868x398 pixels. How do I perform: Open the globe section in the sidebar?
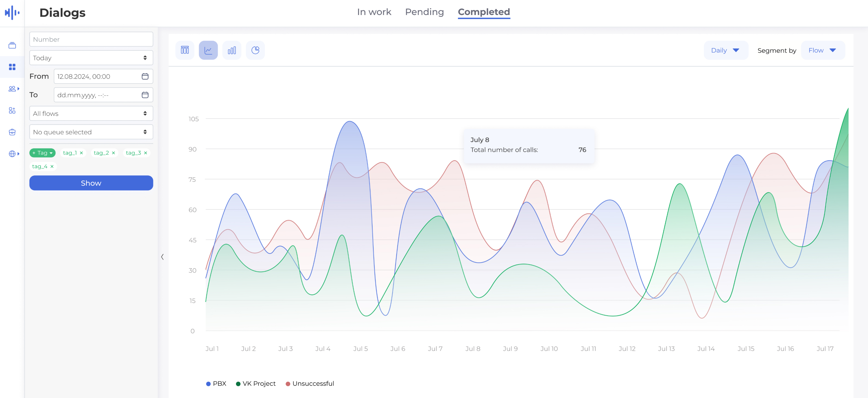tap(12, 154)
